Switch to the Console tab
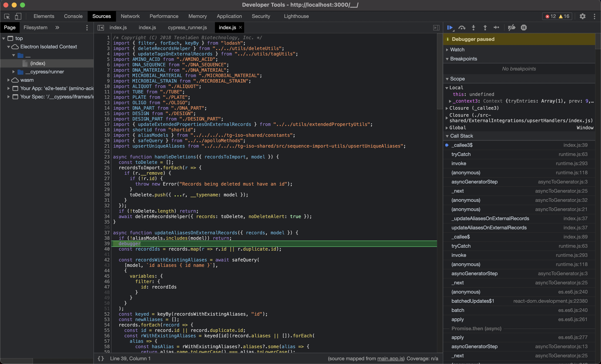Screen dimensions: 601x364 tap(73, 16)
